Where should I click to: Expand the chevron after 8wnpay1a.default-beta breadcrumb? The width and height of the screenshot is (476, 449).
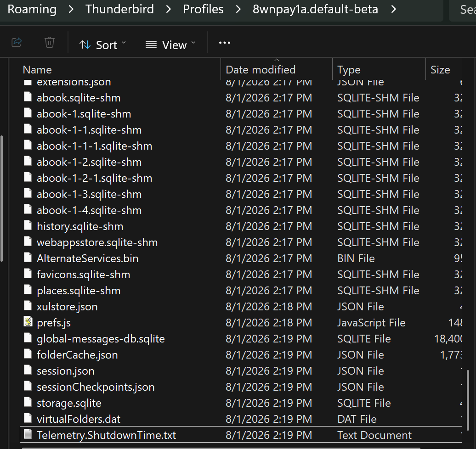[394, 9]
